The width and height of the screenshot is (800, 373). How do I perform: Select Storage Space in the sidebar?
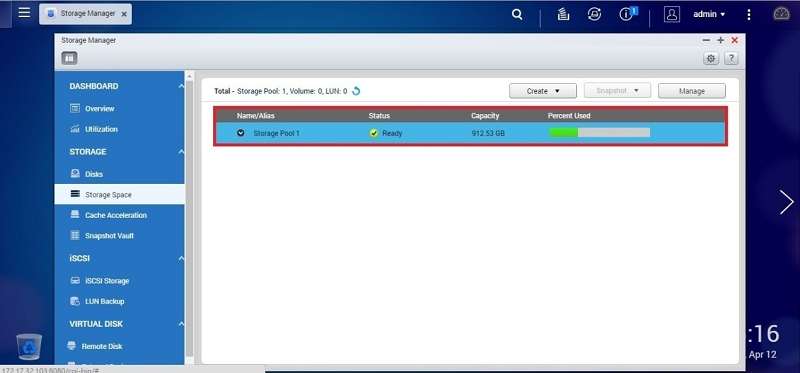click(119, 194)
